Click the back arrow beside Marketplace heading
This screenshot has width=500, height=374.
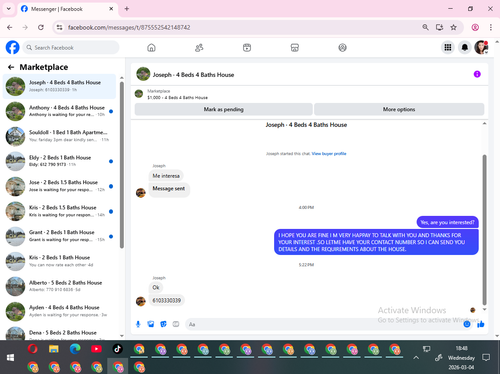pos(11,67)
